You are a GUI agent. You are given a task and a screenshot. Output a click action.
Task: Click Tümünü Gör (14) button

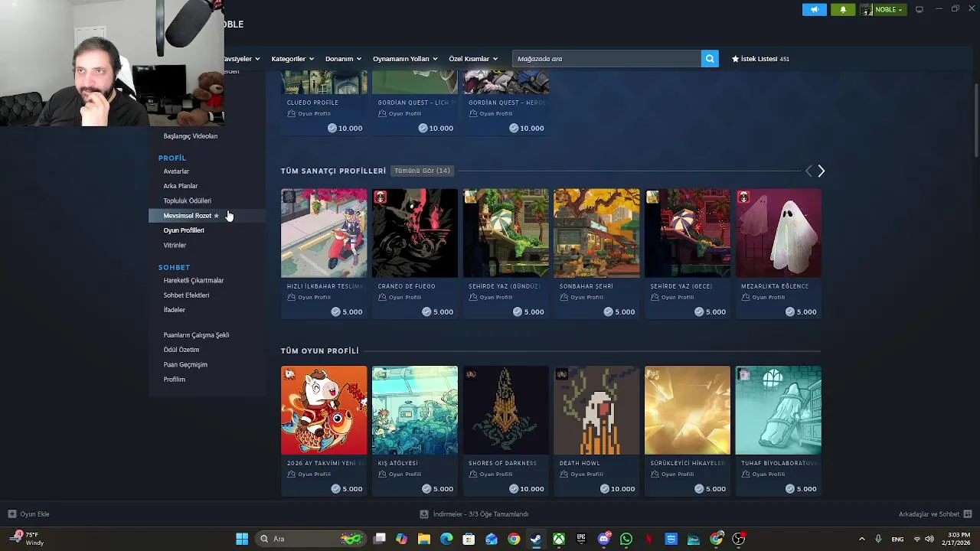422,171
